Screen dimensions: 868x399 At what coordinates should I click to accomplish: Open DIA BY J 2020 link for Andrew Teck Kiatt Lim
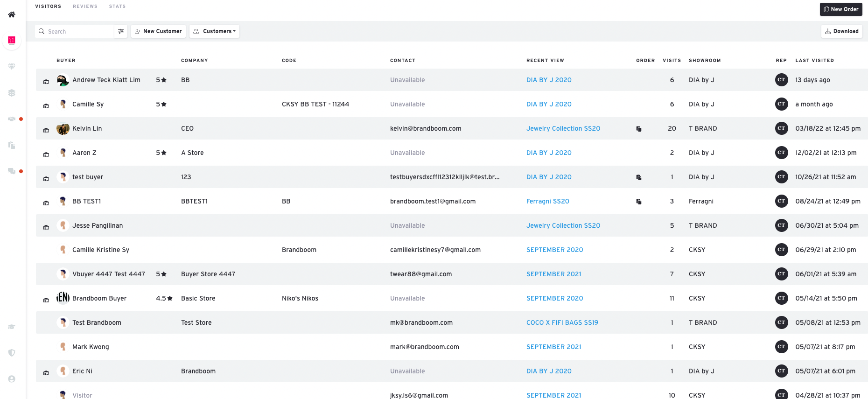tap(549, 80)
